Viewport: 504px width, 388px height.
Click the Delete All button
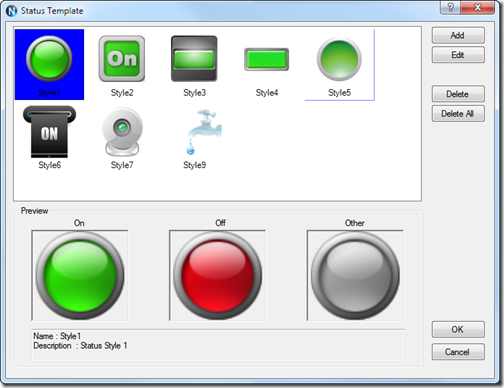[458, 114]
